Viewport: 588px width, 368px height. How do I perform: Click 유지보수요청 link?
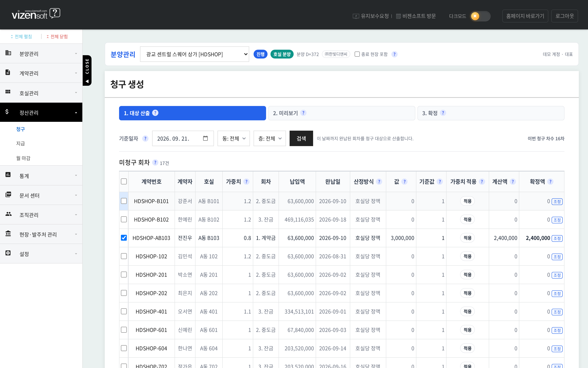pyautogui.click(x=371, y=16)
